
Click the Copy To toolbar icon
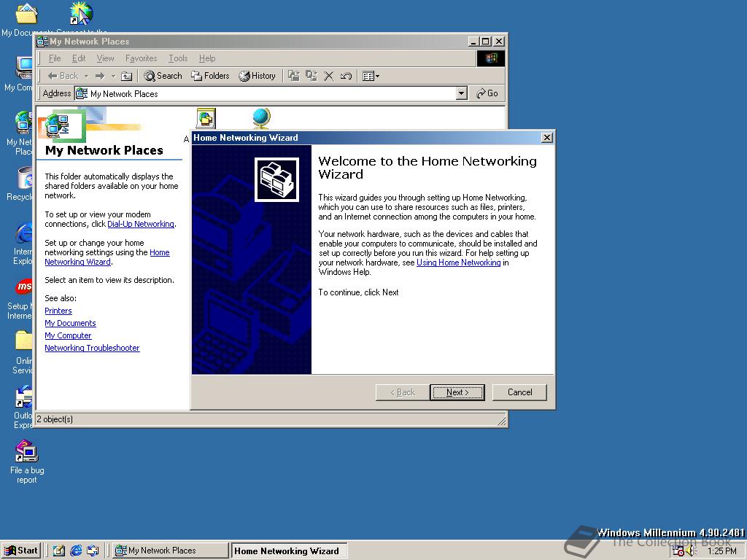[311, 76]
